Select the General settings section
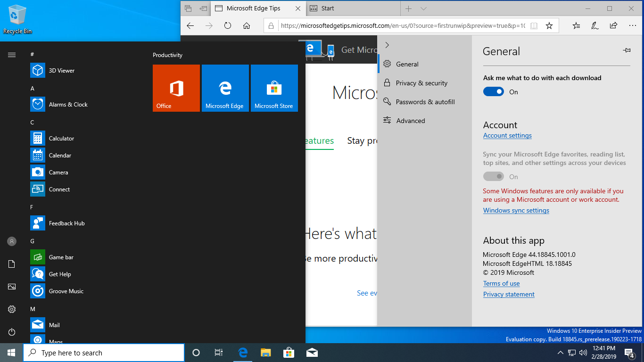 pos(424,64)
